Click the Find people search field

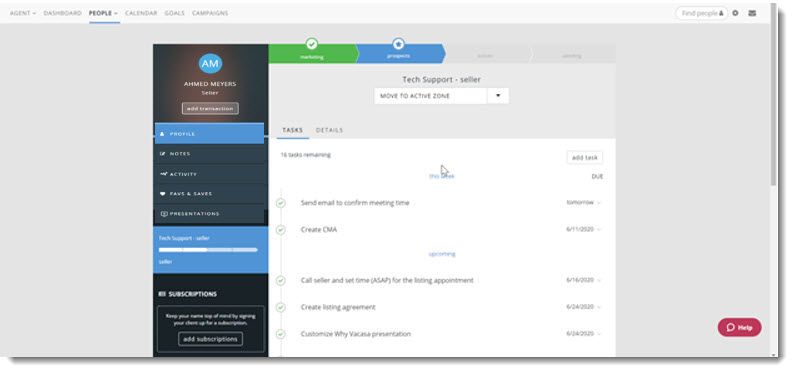pyautogui.click(x=701, y=13)
